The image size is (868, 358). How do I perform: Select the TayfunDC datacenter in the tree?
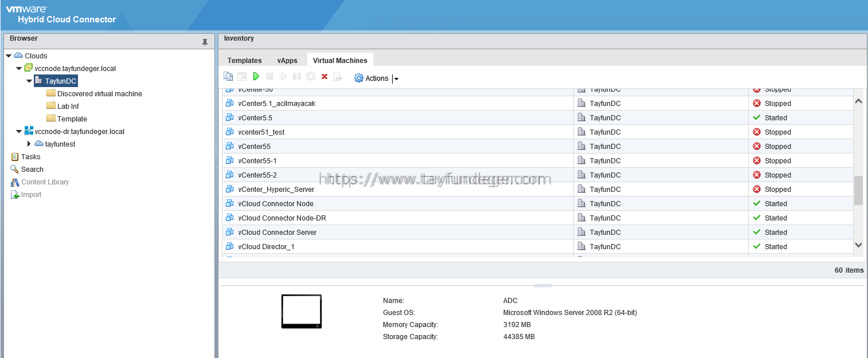pos(61,81)
